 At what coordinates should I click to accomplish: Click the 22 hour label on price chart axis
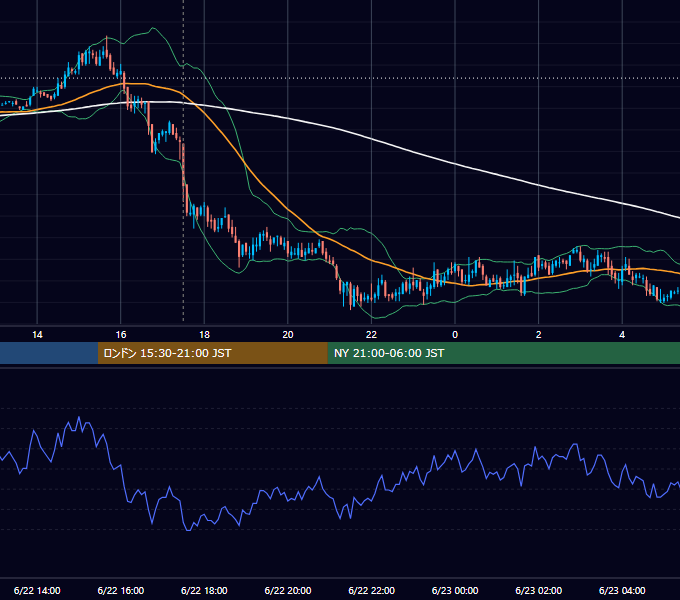click(371, 335)
